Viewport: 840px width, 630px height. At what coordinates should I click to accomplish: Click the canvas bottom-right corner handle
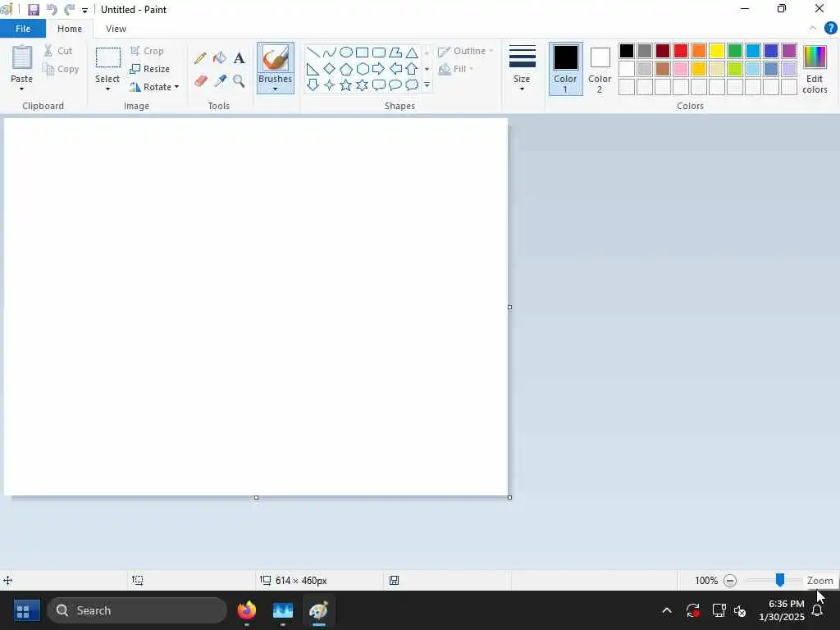[x=509, y=498]
